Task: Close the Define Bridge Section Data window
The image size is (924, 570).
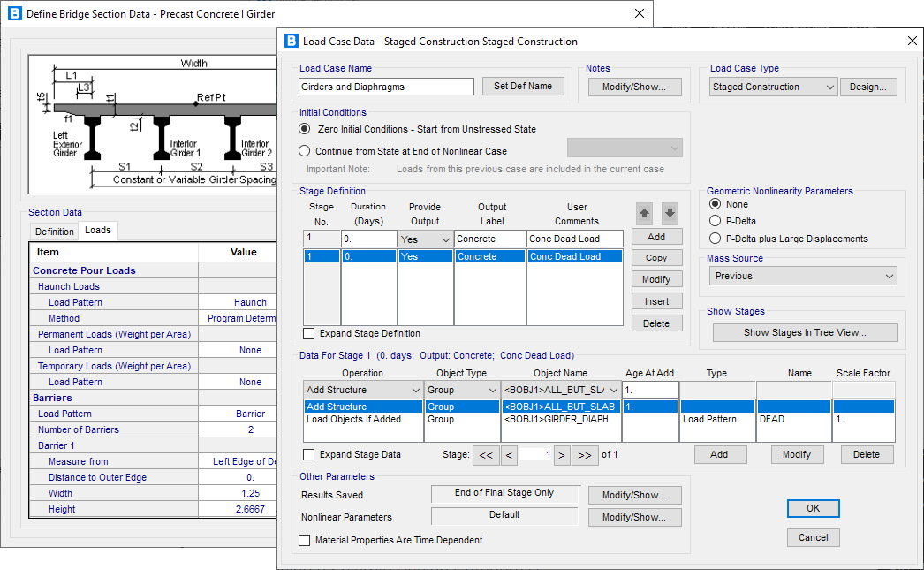Action: (640, 14)
